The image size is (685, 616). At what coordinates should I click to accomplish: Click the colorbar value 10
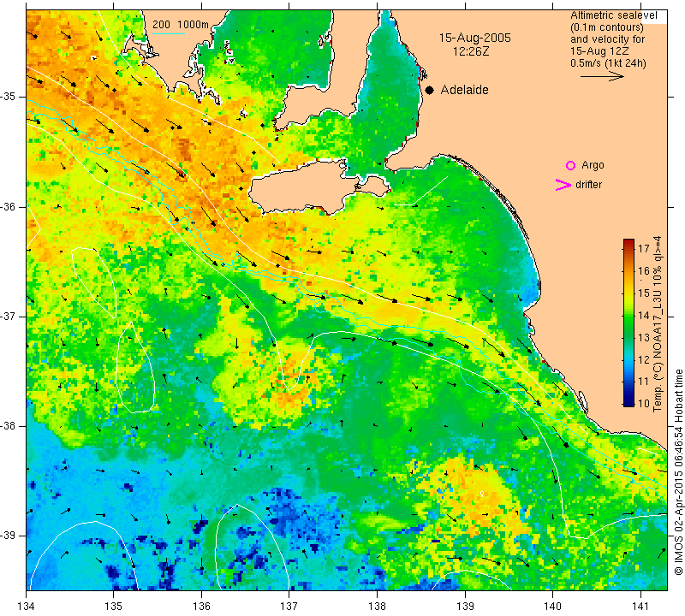coord(644,403)
